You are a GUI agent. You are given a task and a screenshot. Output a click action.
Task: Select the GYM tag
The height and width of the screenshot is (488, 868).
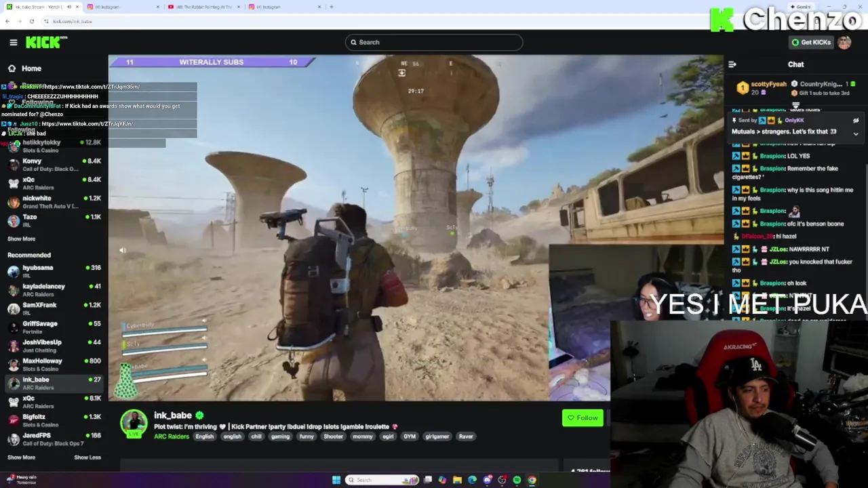[x=410, y=436]
